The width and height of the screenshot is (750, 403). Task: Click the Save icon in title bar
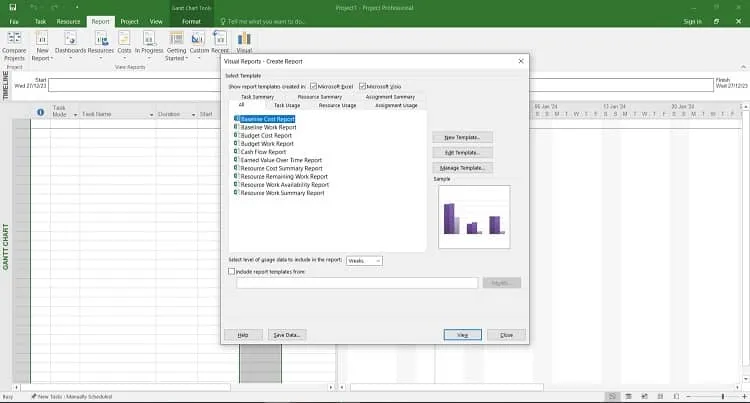tap(13, 8)
